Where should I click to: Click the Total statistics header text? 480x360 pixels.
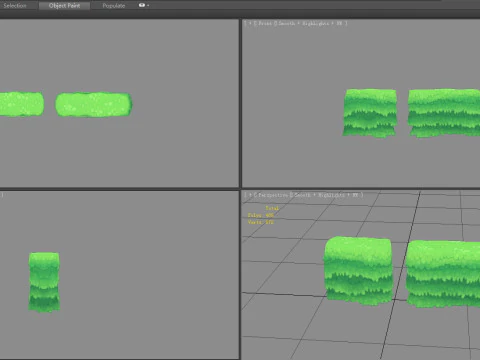272,208
